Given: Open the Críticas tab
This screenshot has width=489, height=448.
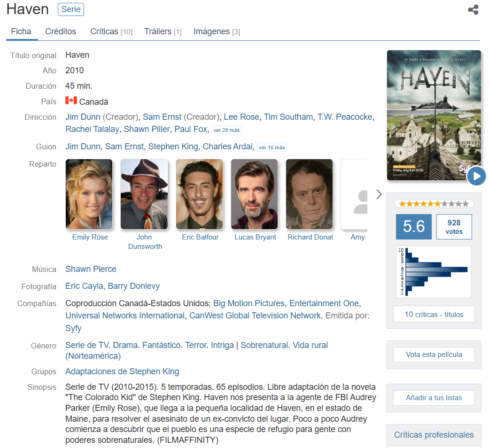Looking at the screenshot, I should click(111, 31).
